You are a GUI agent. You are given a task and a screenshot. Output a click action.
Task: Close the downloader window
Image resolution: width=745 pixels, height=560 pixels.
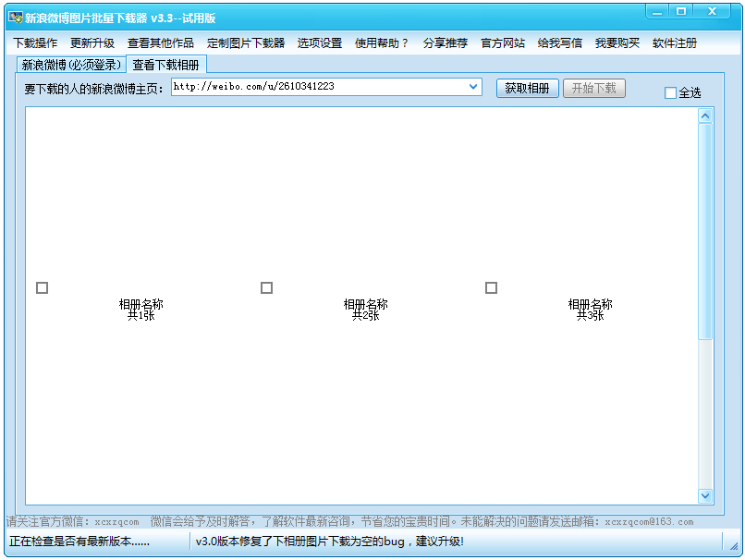click(x=712, y=12)
